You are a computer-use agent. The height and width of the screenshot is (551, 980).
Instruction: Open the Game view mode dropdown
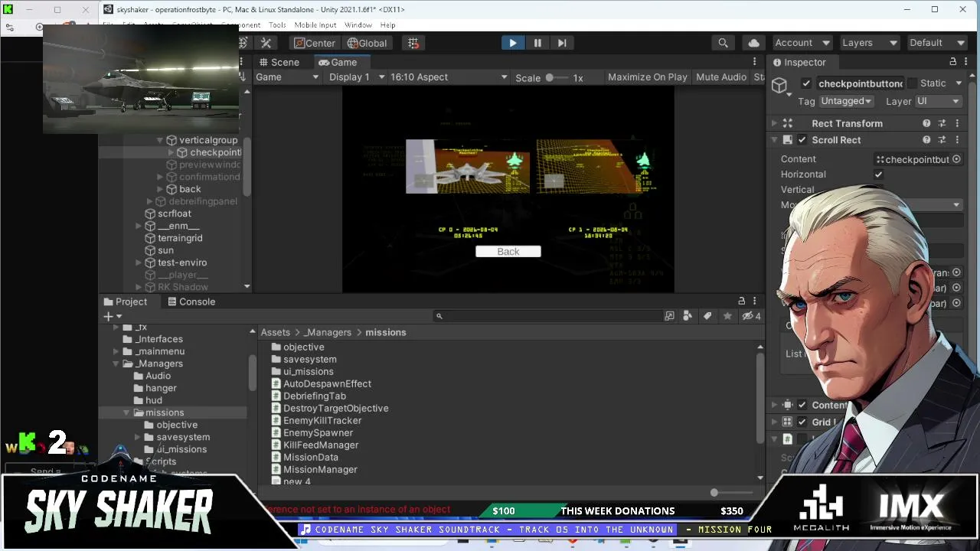pyautogui.click(x=287, y=77)
